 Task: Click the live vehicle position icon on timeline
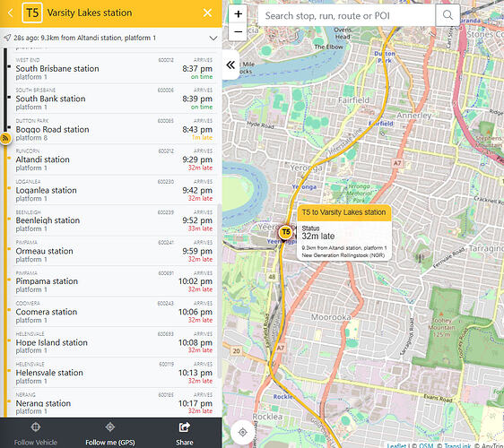(x=5, y=138)
